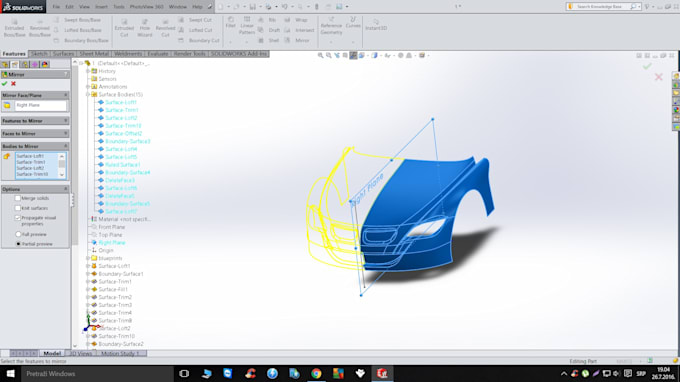Image resolution: width=680 pixels, height=382 pixels.
Task: Click the Instant3D icon
Action: point(376,25)
